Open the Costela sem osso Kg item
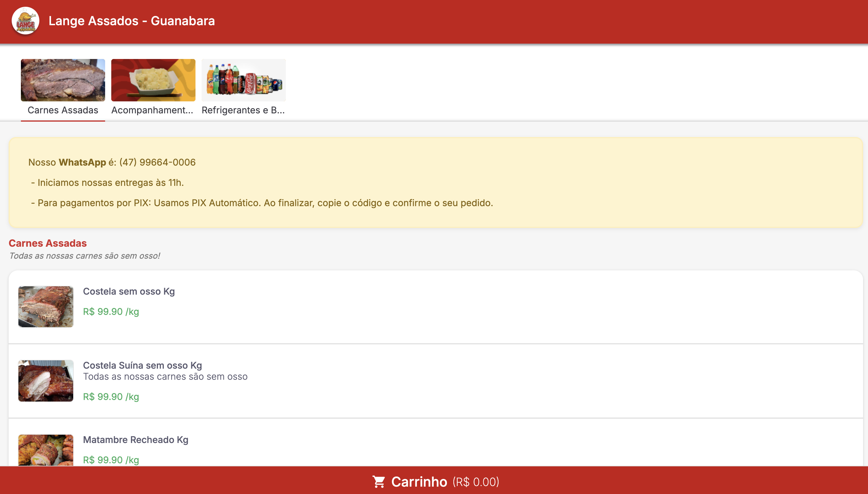 (x=129, y=292)
